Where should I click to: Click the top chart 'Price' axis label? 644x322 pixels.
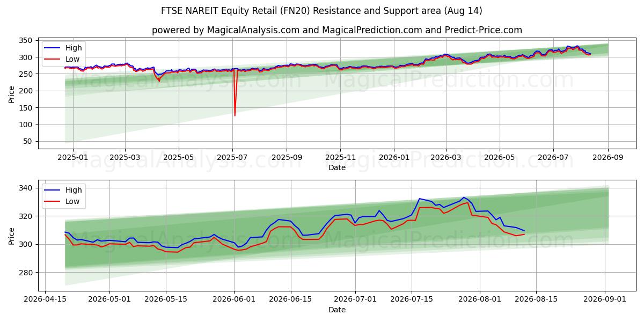pos(12,93)
